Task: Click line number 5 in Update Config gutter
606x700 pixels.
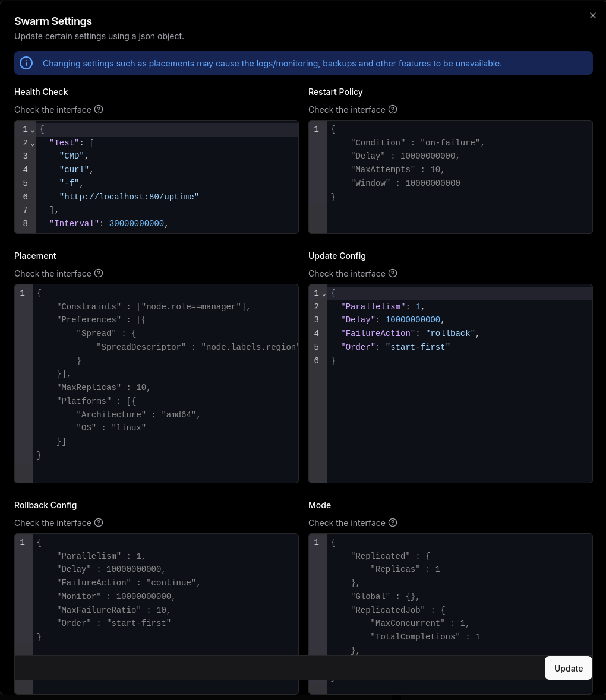Action: tap(317, 347)
